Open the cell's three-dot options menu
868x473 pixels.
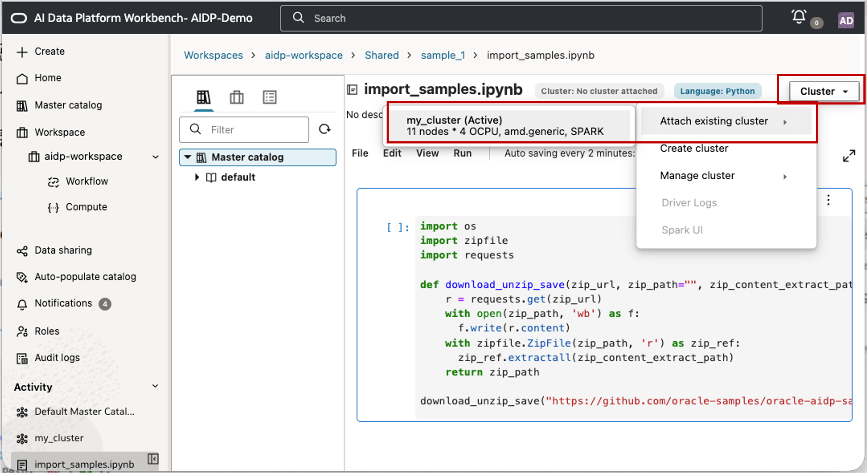(x=828, y=200)
